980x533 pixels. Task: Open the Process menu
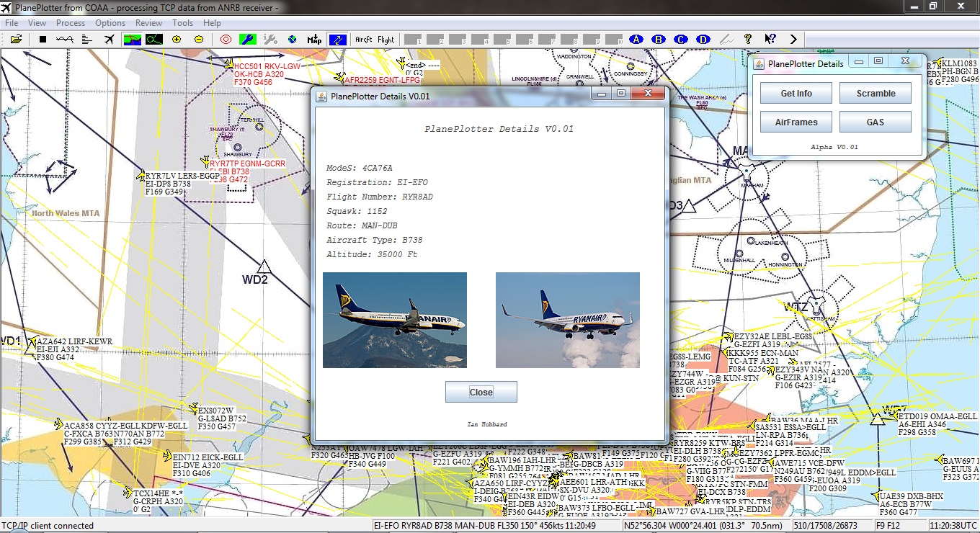71,23
